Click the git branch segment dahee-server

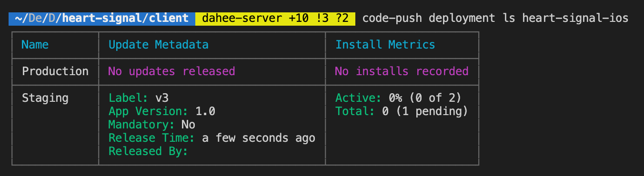276,19
